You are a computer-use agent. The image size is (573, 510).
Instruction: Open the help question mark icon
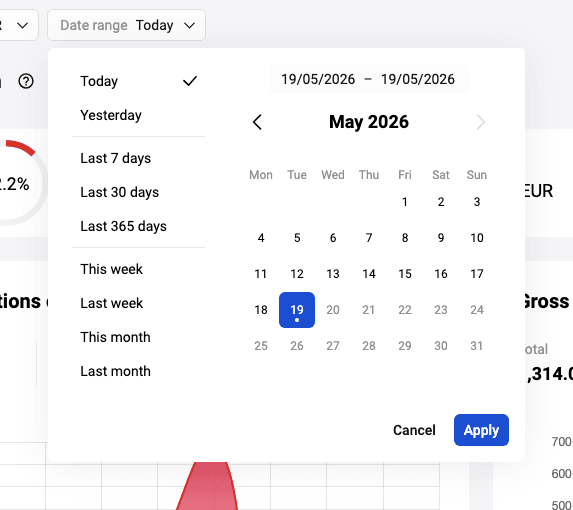point(26,81)
